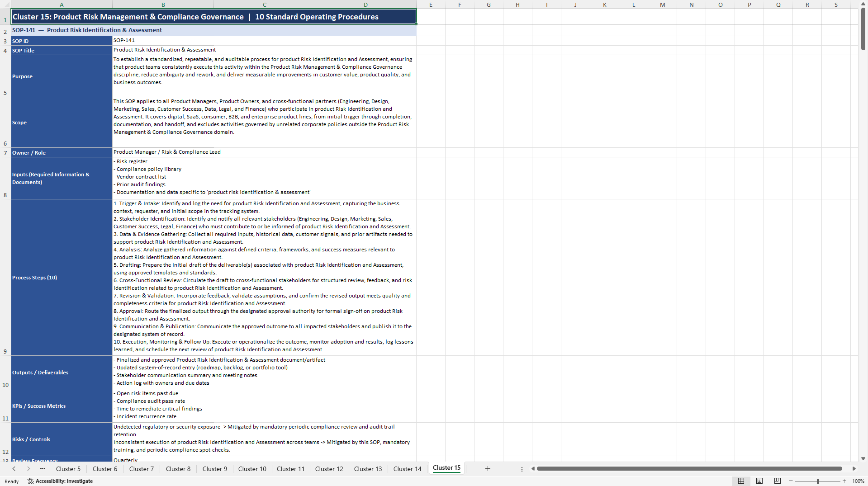Open Accessibility Investigate checker
The image size is (868, 486).
[60, 481]
